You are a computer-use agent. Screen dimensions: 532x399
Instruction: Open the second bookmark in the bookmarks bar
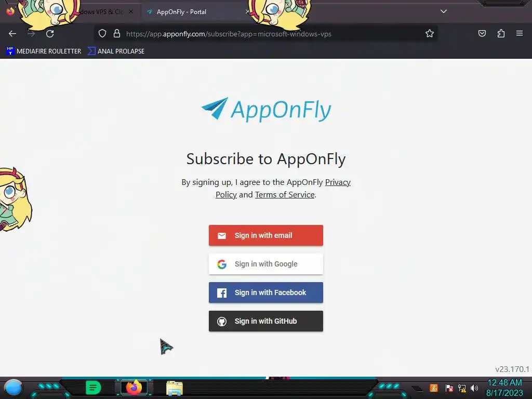point(116,51)
